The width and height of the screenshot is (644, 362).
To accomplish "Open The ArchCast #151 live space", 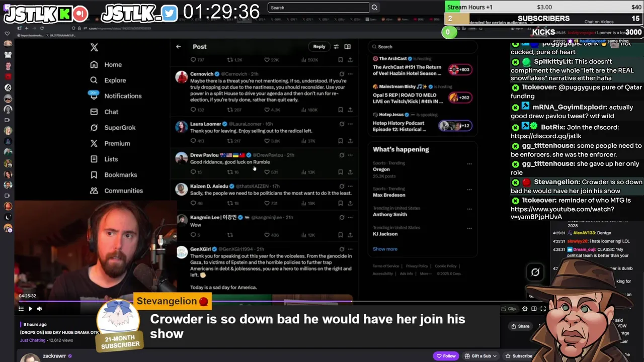I will pos(422,67).
